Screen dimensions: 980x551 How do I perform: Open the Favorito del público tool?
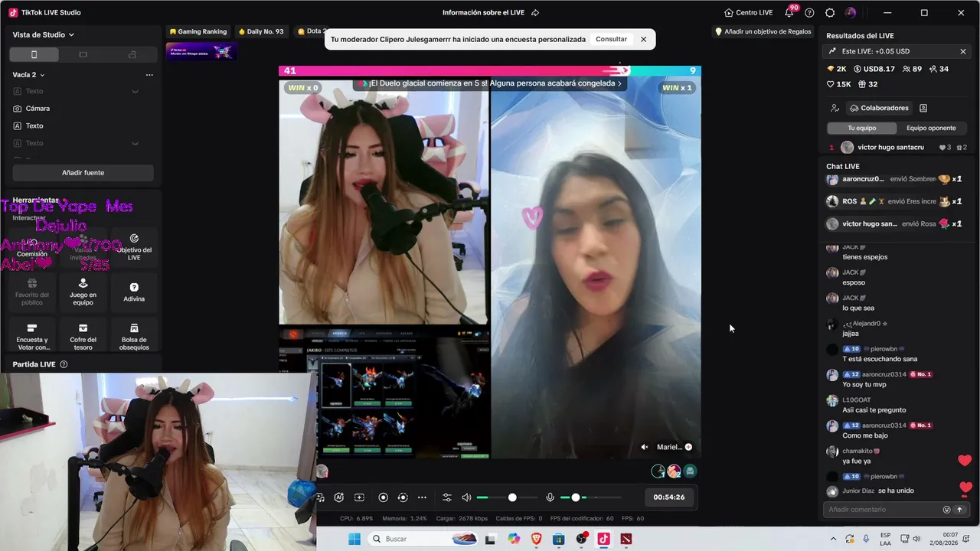coord(32,292)
